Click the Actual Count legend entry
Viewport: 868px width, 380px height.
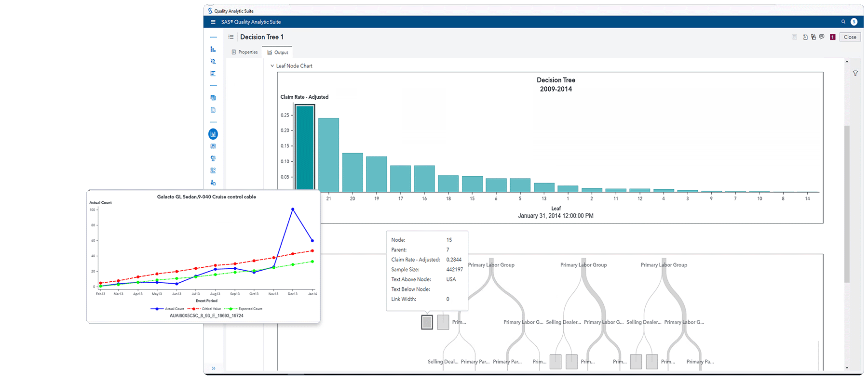(167, 309)
